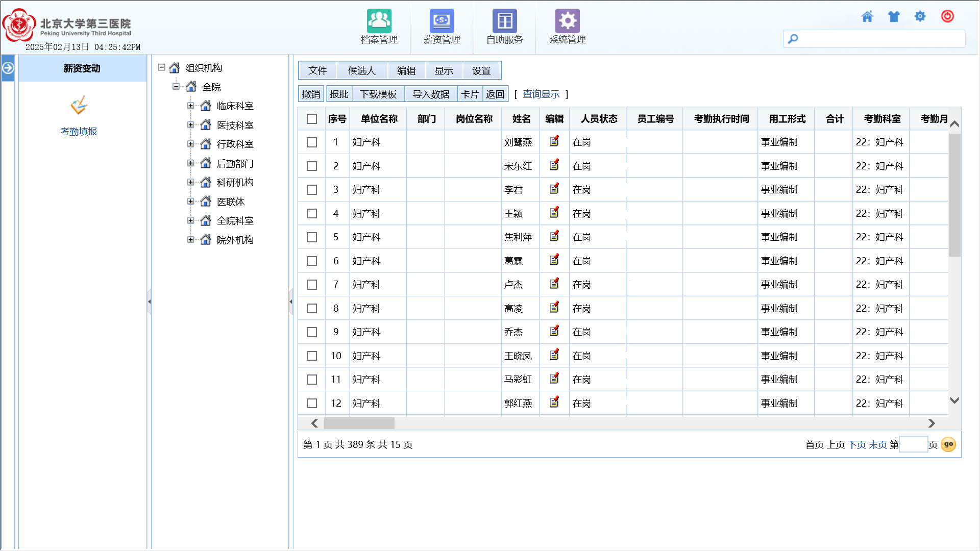Open the 档案管理 module icon
This screenshot has width=980, height=551.
tap(379, 21)
